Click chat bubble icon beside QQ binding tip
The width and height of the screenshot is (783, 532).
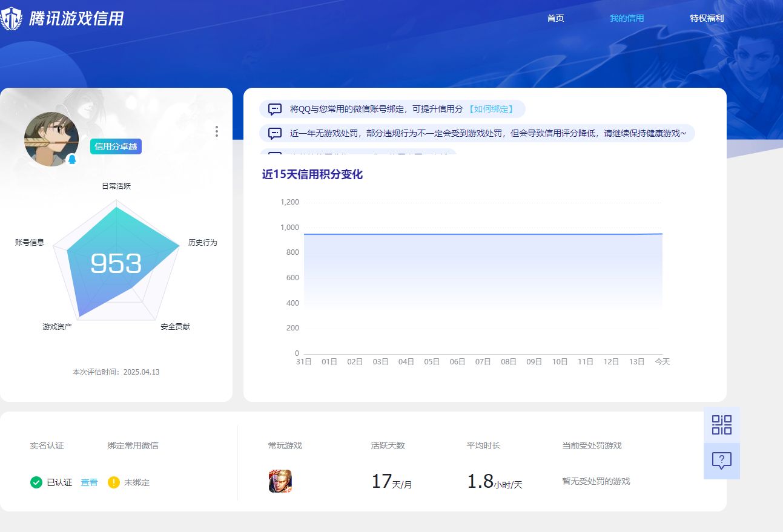click(x=275, y=110)
